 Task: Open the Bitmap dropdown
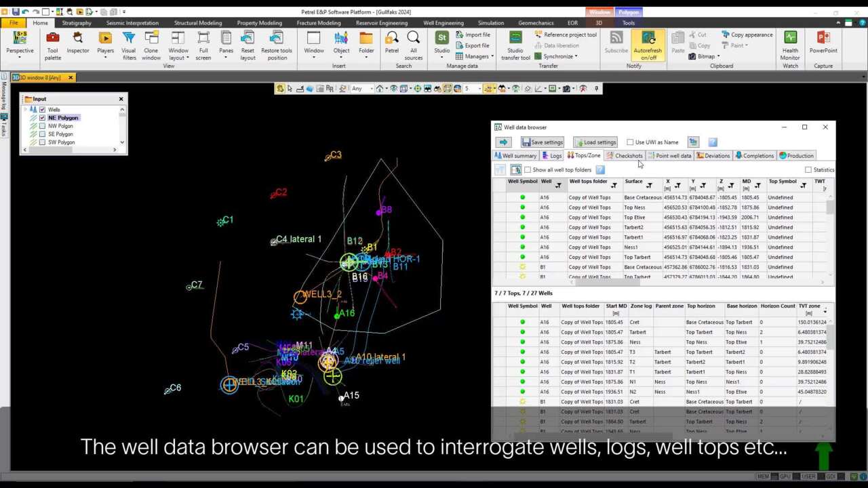click(703, 56)
